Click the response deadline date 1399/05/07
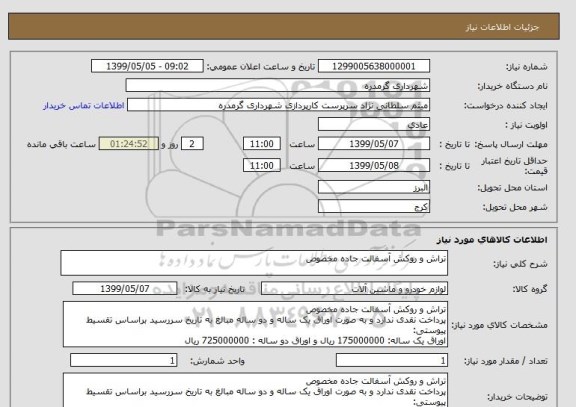The image size is (576, 407). tap(374, 144)
